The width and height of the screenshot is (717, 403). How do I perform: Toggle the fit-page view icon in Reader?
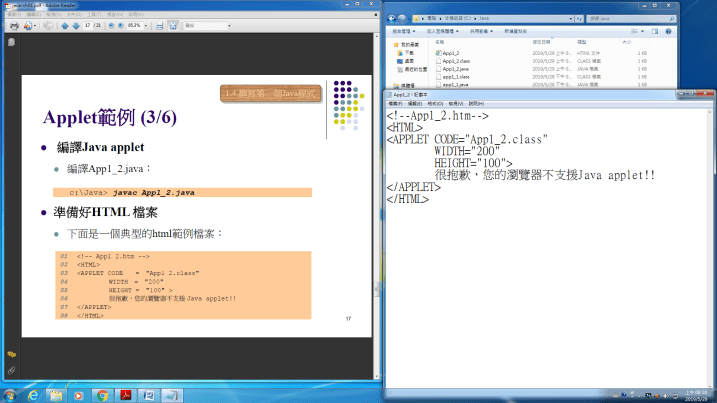[173, 25]
